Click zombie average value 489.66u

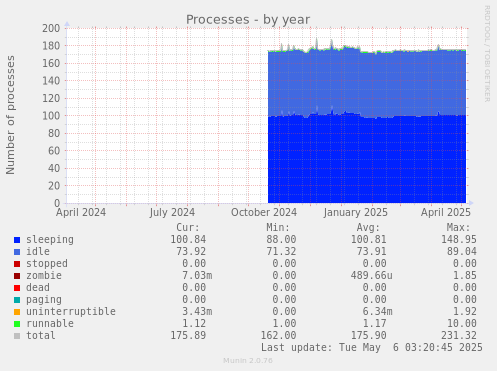click(371, 276)
